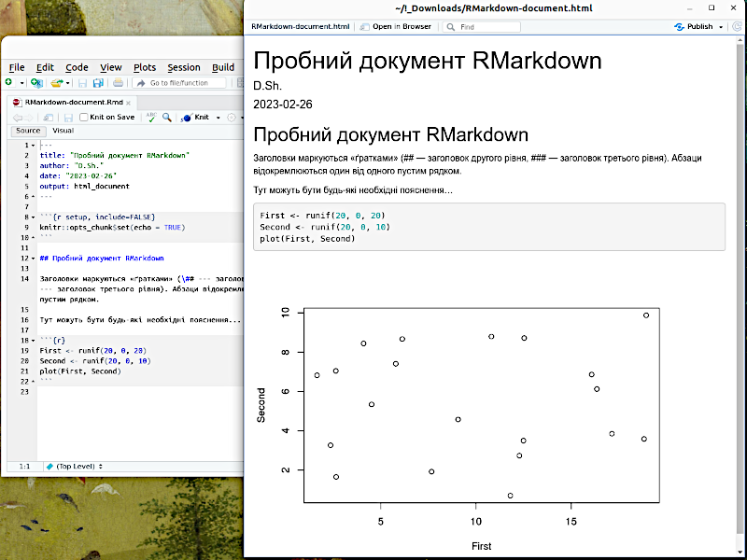Minimize the HTML viewer window
This screenshot has width=747, height=560.
pos(690,8)
